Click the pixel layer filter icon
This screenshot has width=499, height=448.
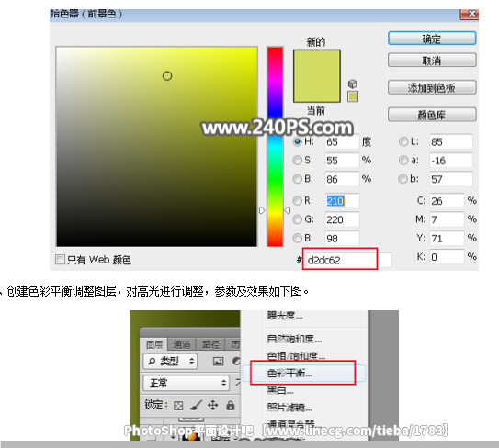point(218,362)
